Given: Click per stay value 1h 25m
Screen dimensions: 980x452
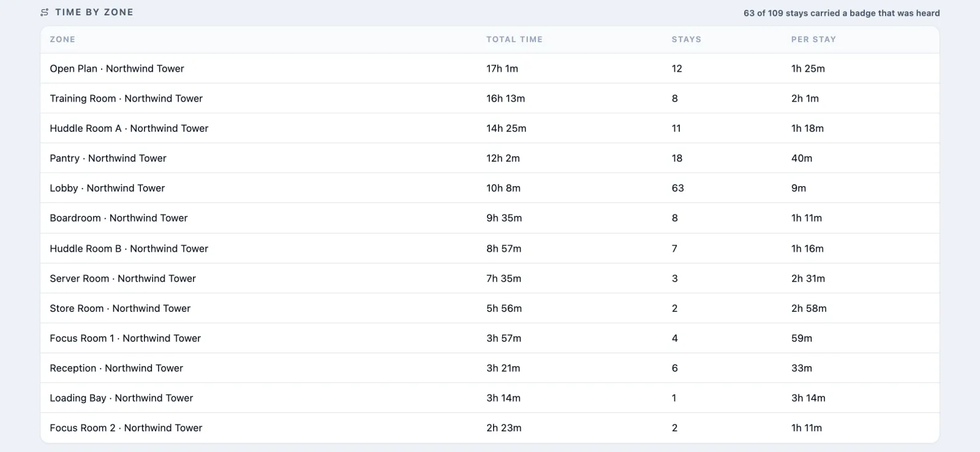Looking at the screenshot, I should [809, 69].
